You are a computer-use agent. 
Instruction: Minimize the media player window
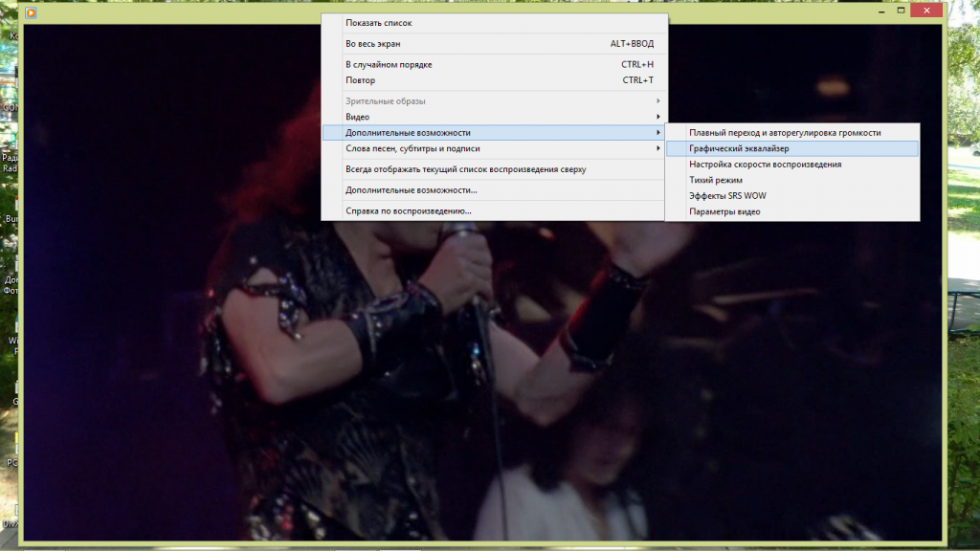pyautogui.click(x=881, y=11)
